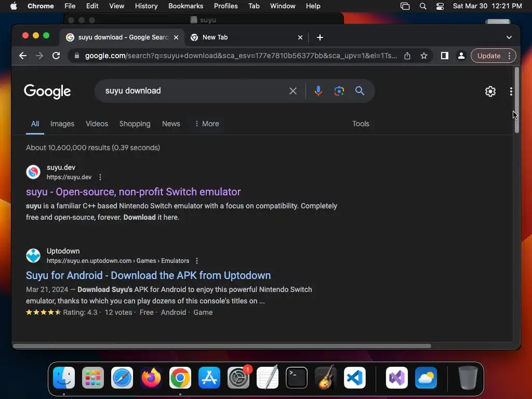Open the Trash in the Dock
This screenshot has height=399, width=532.
click(468, 378)
